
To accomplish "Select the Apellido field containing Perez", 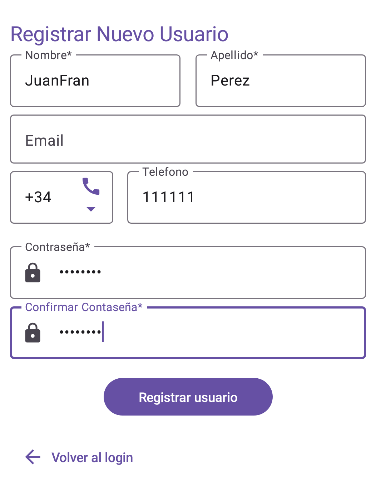I will (x=281, y=81).
